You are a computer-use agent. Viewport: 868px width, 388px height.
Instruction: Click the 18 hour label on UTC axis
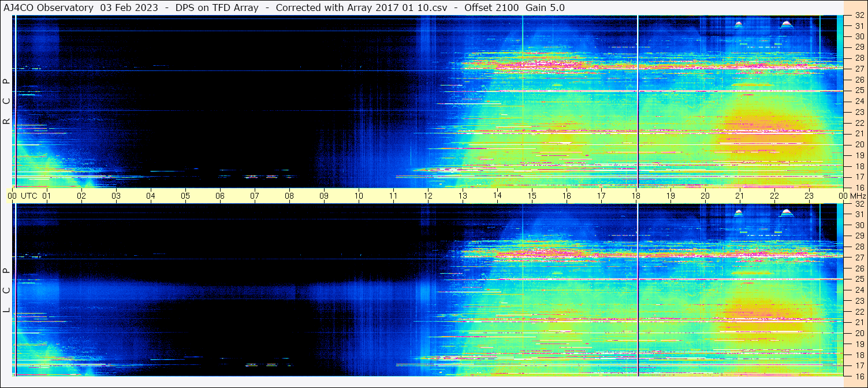636,196
